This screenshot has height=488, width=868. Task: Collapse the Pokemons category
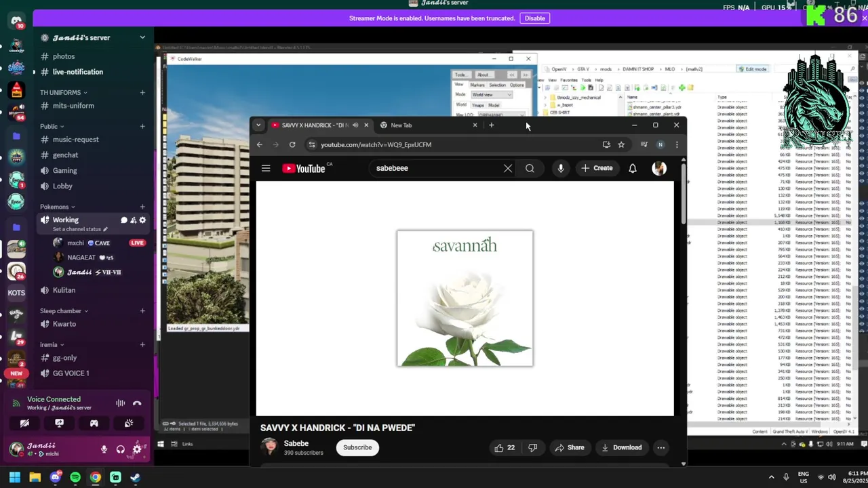tap(57, 207)
